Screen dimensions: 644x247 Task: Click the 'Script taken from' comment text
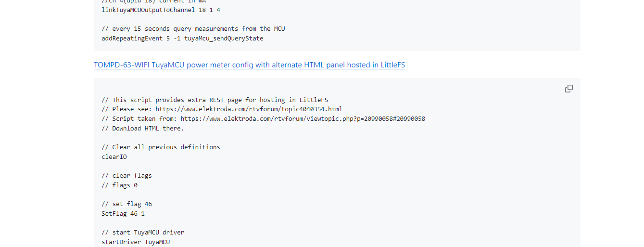pyautogui.click(x=145, y=119)
